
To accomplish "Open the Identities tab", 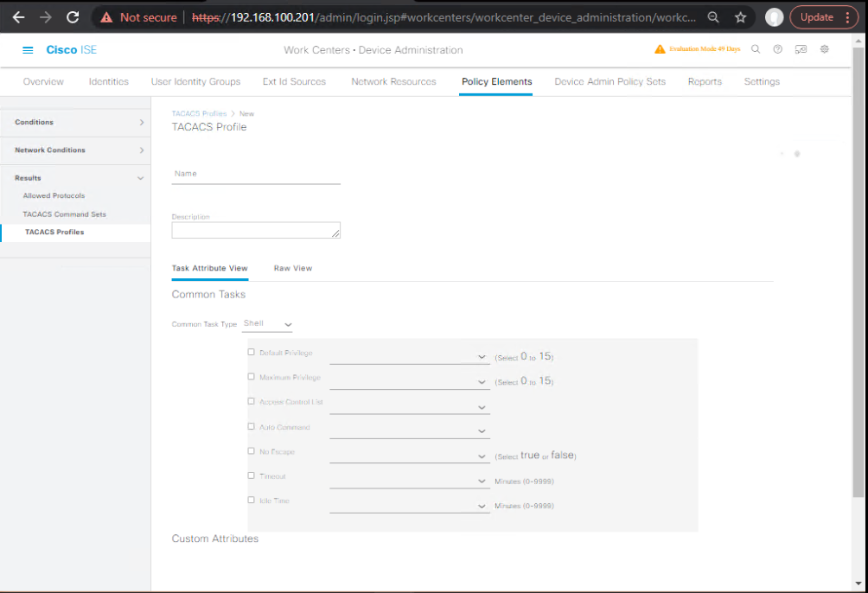I will (109, 81).
